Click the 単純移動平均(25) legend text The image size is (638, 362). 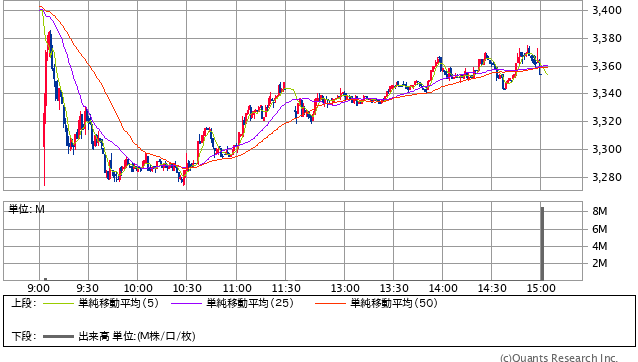pyautogui.click(x=250, y=303)
